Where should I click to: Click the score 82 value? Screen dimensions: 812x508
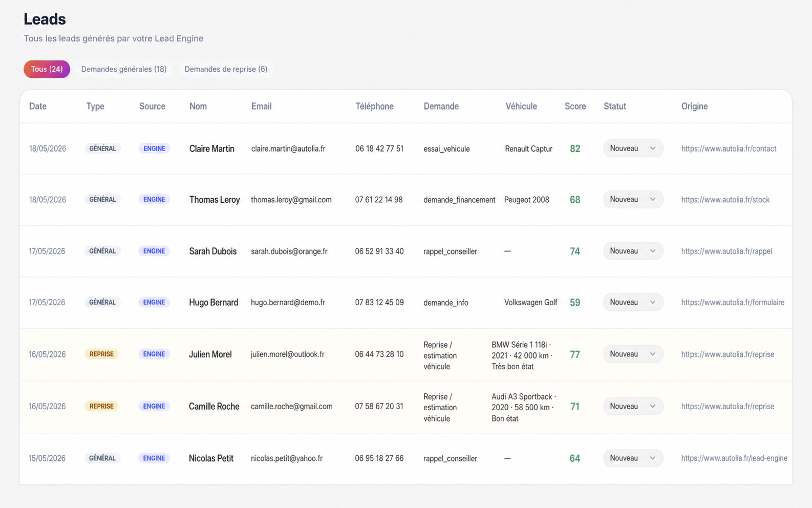tap(575, 149)
